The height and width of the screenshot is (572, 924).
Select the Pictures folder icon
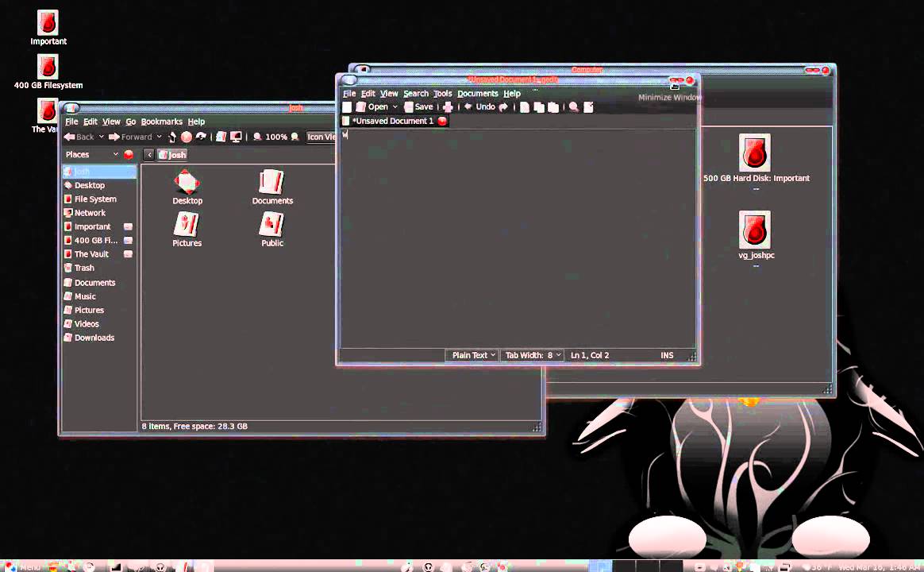coord(187,229)
